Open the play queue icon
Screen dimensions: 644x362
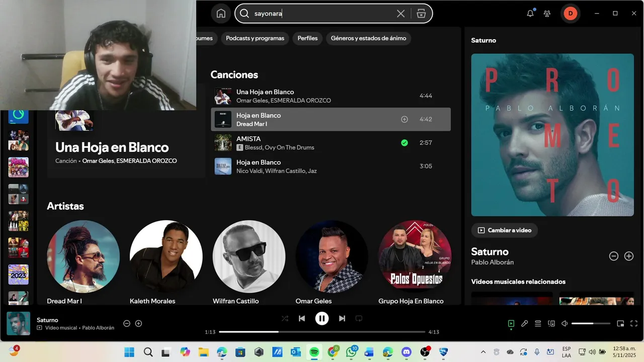pos(538,324)
